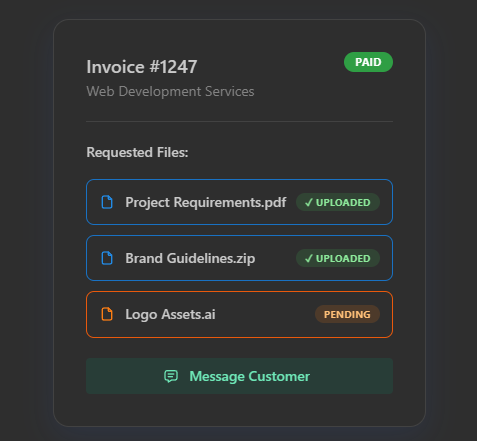
Task: Click the PENDING badge on Logo Assets.ai
Action: tap(347, 314)
